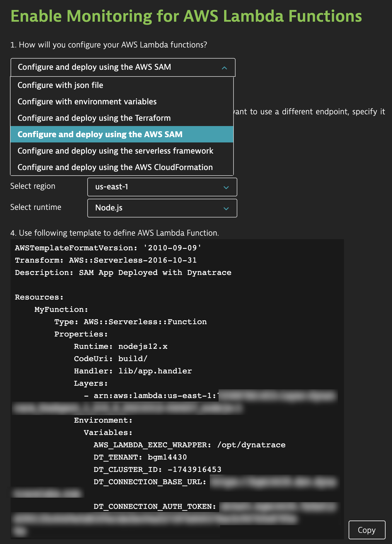
Task: Choose 'Configure with environment variables' option
Action: pos(122,102)
